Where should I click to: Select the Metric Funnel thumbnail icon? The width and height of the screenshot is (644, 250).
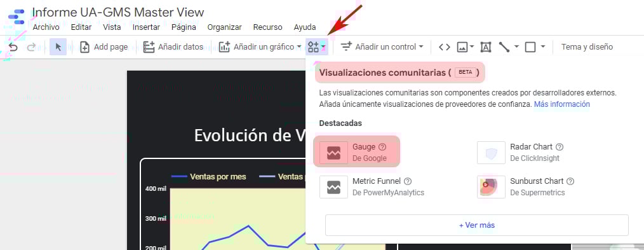pos(333,187)
